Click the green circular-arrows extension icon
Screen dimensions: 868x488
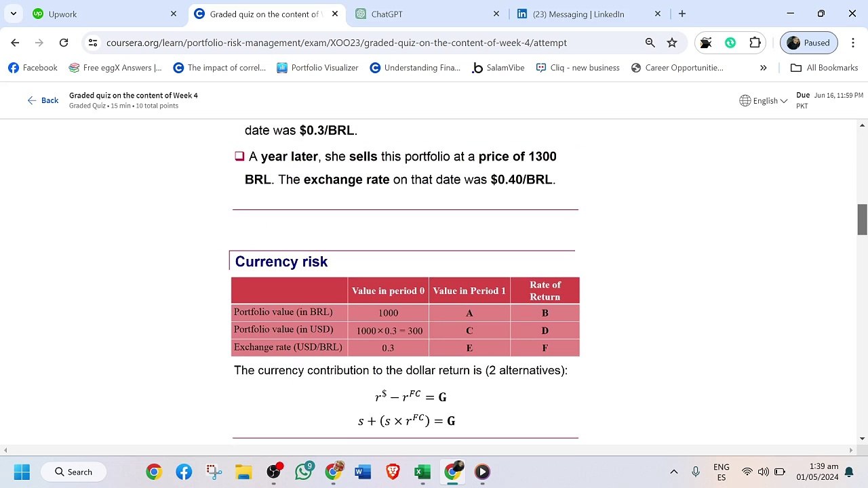(730, 43)
